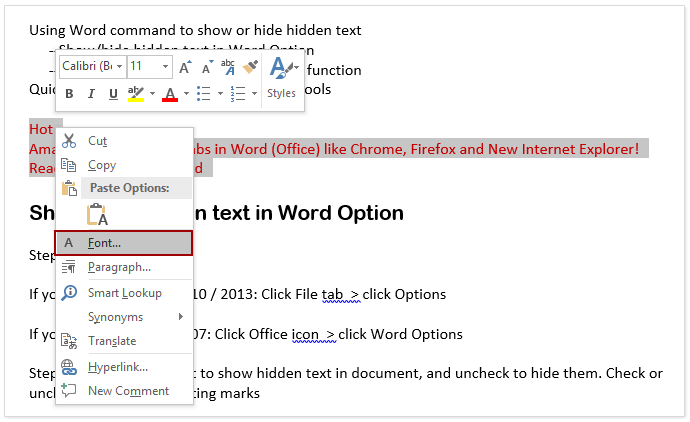Click the Bullets list icon

(x=203, y=94)
